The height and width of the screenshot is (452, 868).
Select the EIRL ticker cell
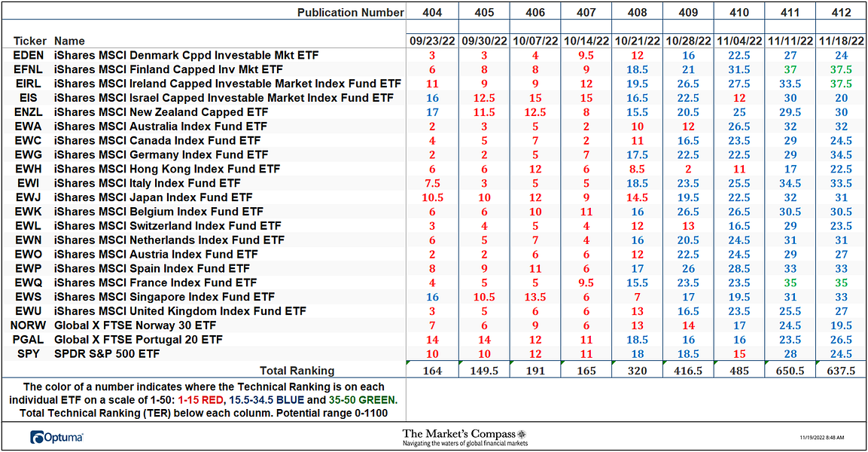(x=29, y=84)
